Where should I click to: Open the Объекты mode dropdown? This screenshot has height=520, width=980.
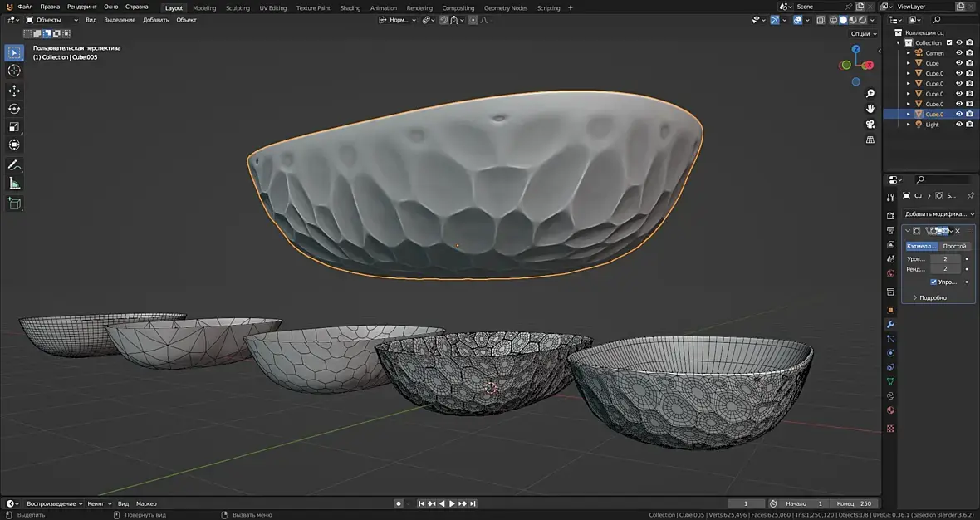click(51, 20)
